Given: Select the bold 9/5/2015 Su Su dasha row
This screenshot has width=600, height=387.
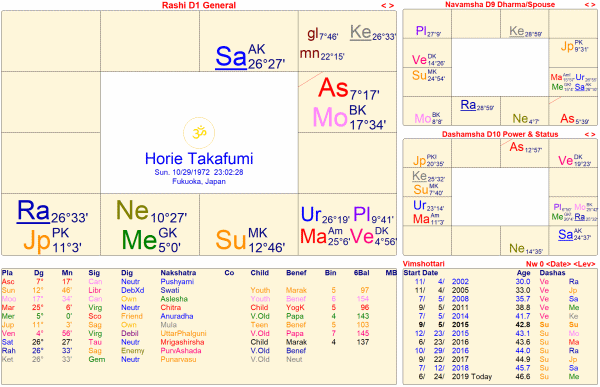Looking at the screenshot, I should (x=499, y=325).
